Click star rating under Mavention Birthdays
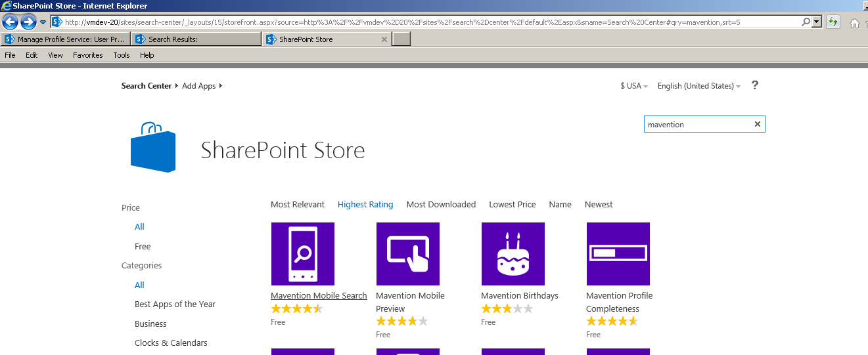868x355 pixels. [x=507, y=309]
